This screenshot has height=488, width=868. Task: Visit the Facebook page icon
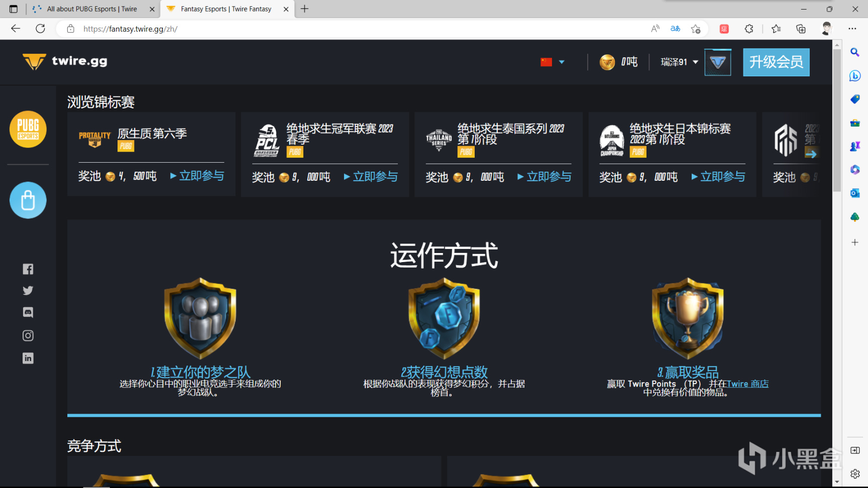coord(28,269)
